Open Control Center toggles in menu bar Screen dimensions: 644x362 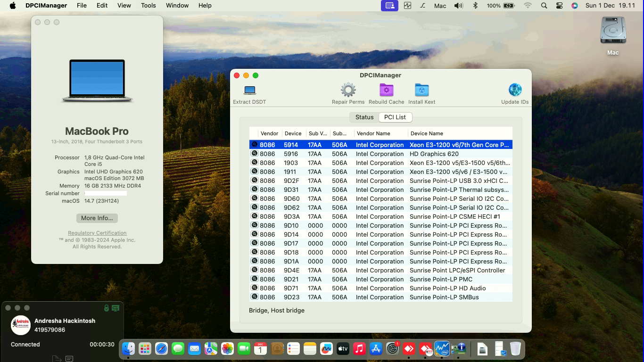(559, 6)
